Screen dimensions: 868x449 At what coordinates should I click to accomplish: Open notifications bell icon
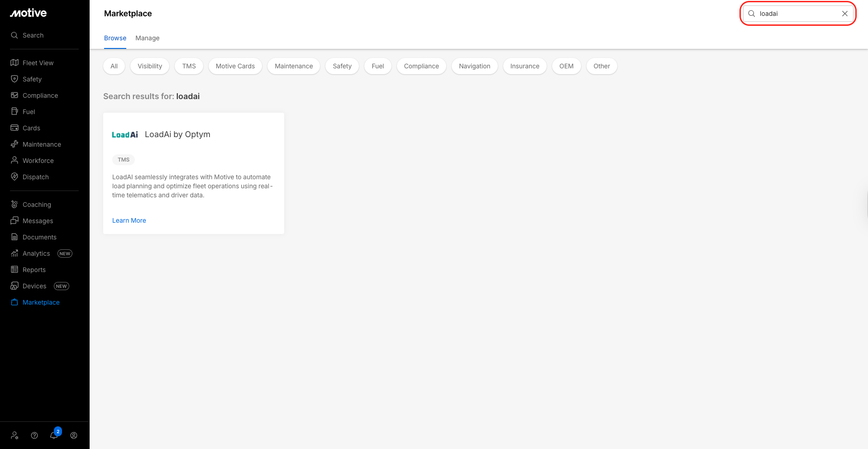coord(54,435)
